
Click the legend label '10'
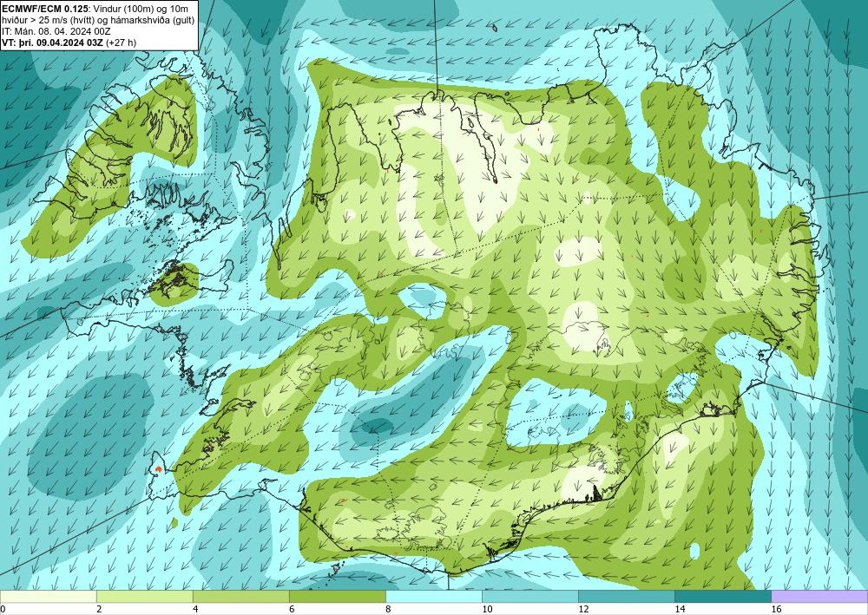click(x=487, y=610)
